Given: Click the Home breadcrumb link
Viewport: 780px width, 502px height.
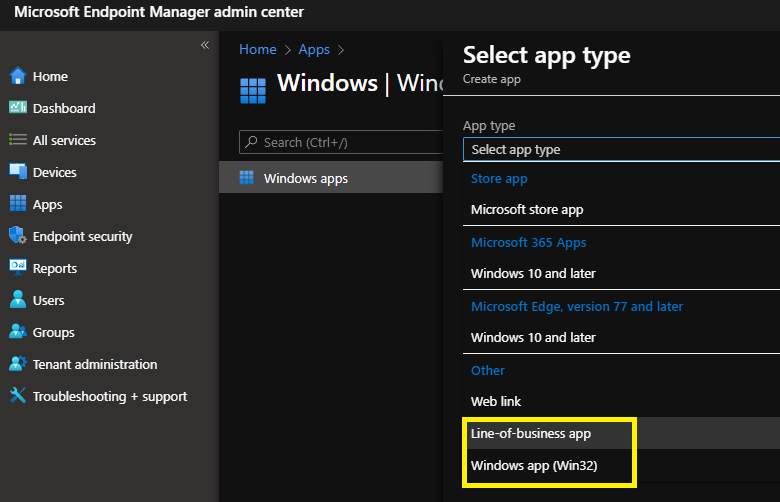Looking at the screenshot, I should coord(258,49).
